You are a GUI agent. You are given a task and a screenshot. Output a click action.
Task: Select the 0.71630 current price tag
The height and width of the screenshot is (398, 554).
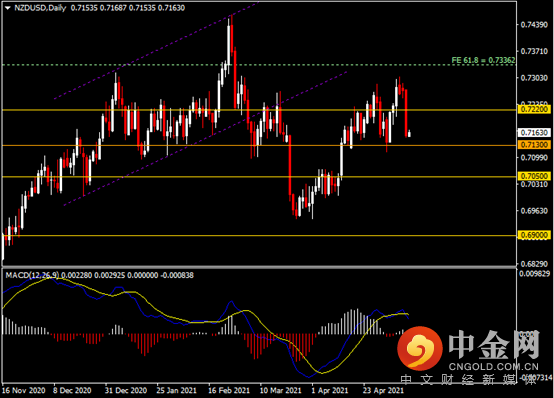(x=534, y=133)
